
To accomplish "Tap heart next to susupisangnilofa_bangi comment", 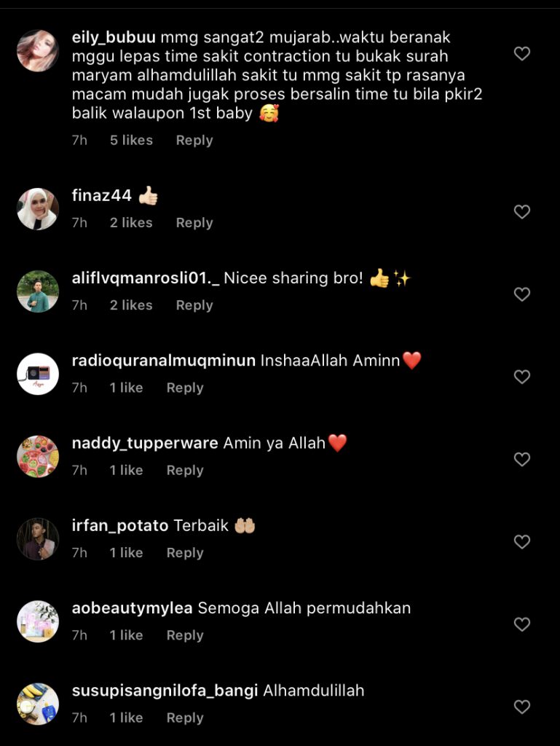I will pyautogui.click(x=522, y=707).
